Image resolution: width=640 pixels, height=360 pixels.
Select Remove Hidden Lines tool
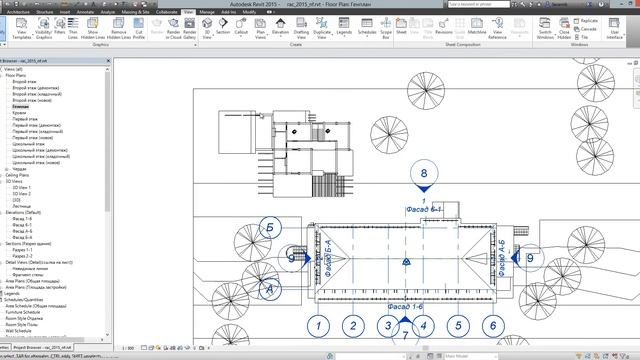coord(119,29)
